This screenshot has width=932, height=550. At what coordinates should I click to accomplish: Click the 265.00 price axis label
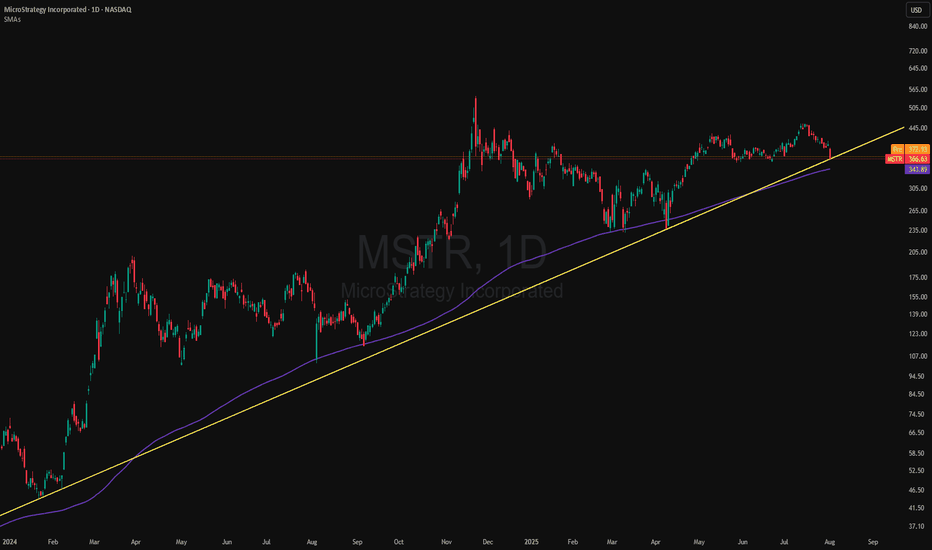917,211
